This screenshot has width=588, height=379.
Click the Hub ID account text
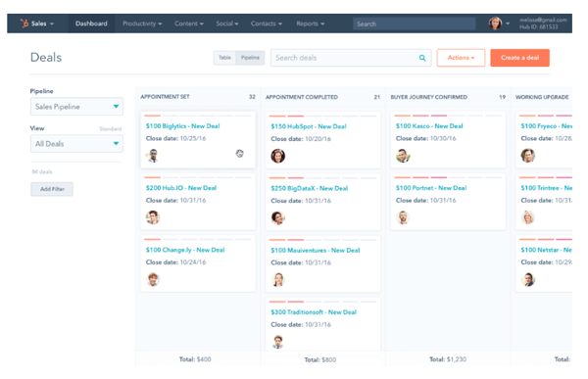[538, 27]
